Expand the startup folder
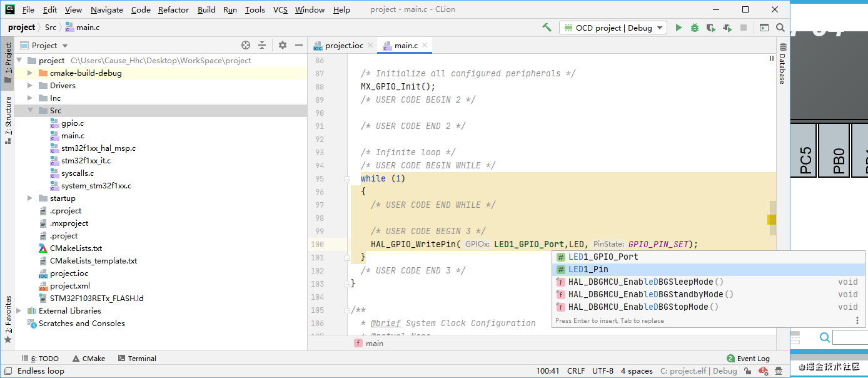Viewport: 868px width, 378px height. click(x=29, y=198)
